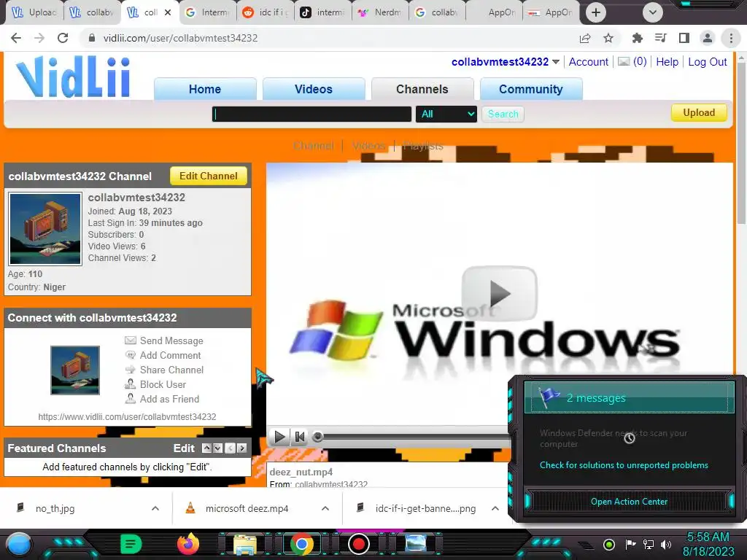This screenshot has height=560, width=747.
Task: Move Featured Channels module right arrow
Action: tap(242, 448)
